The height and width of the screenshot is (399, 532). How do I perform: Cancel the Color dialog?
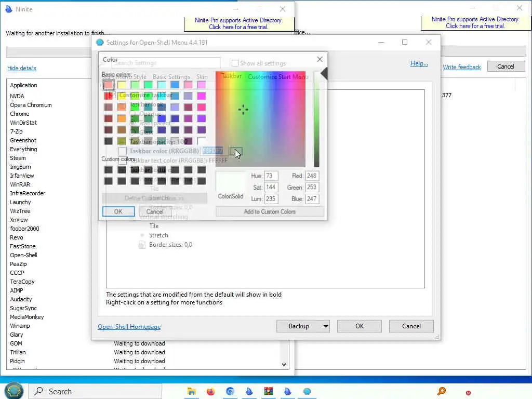[155, 211]
